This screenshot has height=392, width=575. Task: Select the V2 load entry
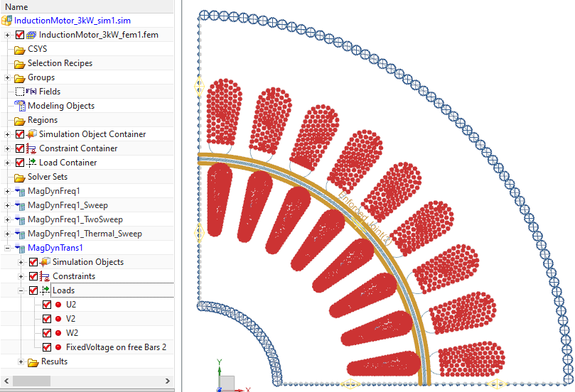71,319
